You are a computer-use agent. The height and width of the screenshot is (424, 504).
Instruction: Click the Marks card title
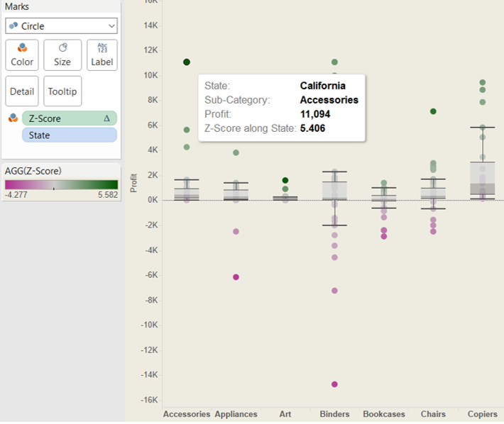(x=17, y=6)
